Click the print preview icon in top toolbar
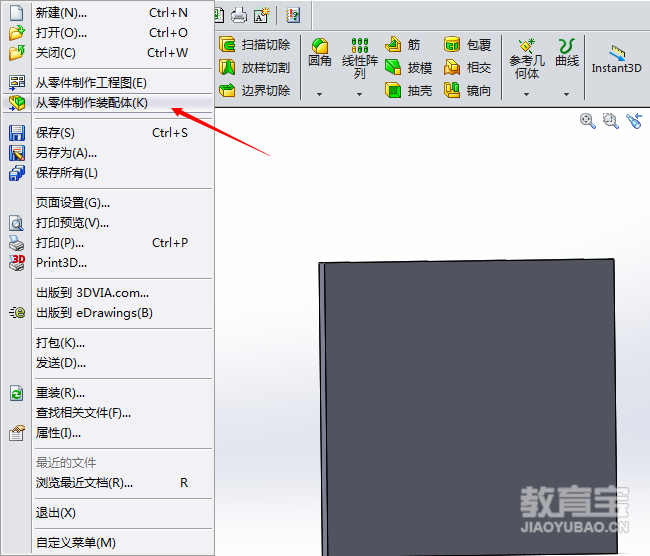Screen dimensions: 650x556 (262, 16)
